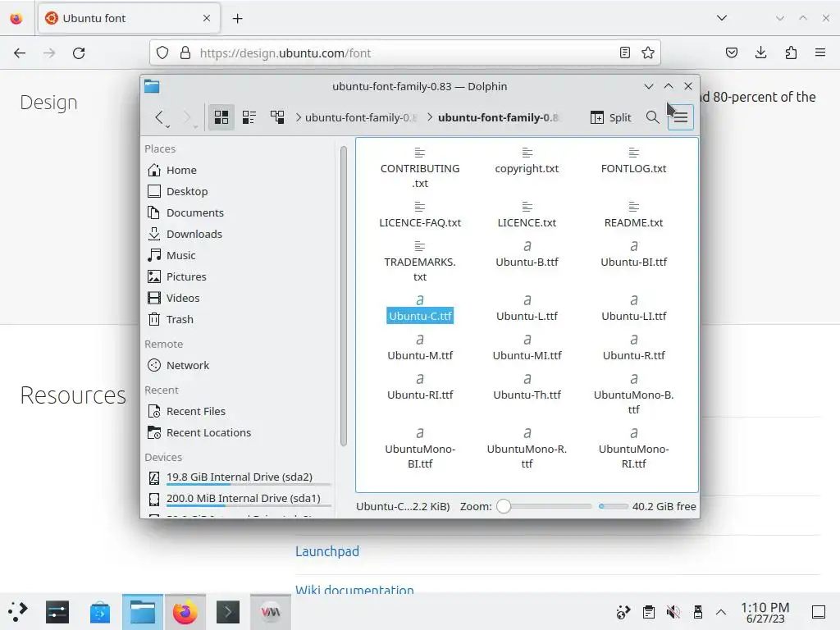Click the Firefox address bar
The height and width of the screenshot is (630, 840).
pyautogui.click(x=405, y=52)
